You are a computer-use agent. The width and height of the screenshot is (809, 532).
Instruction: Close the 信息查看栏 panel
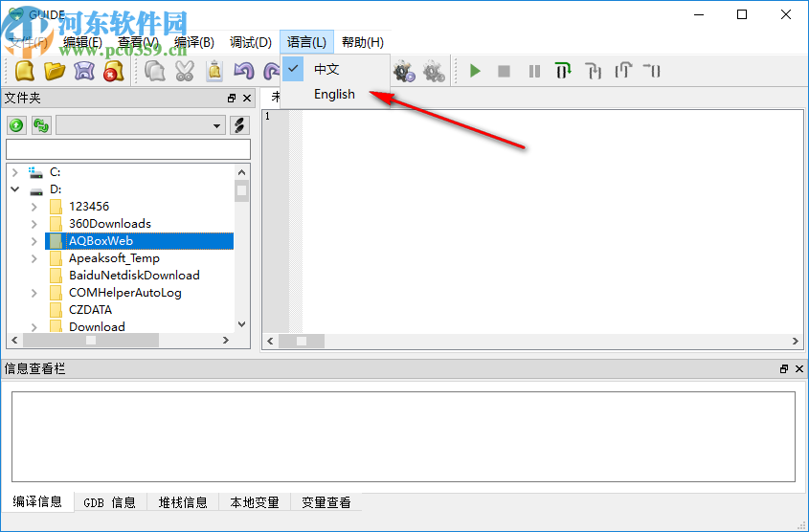click(799, 368)
